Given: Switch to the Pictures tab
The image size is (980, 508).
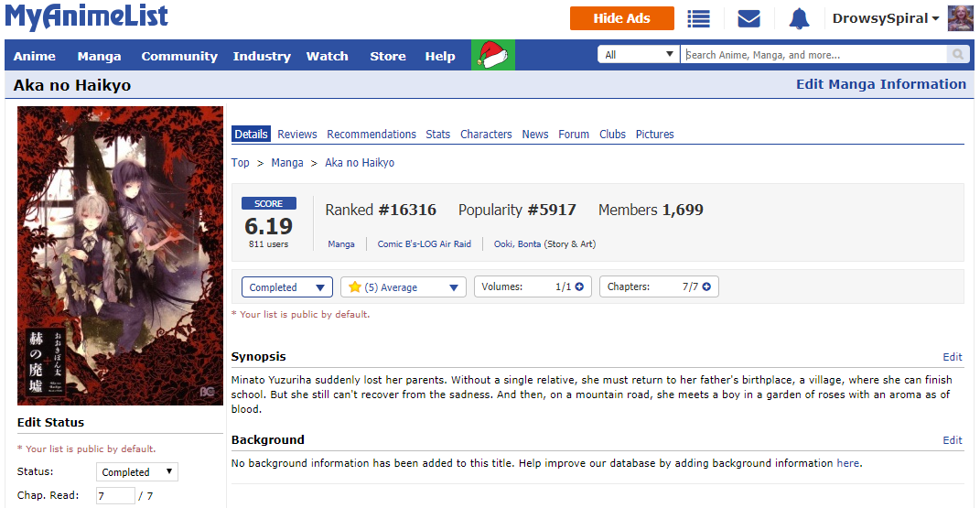Looking at the screenshot, I should 654,135.
